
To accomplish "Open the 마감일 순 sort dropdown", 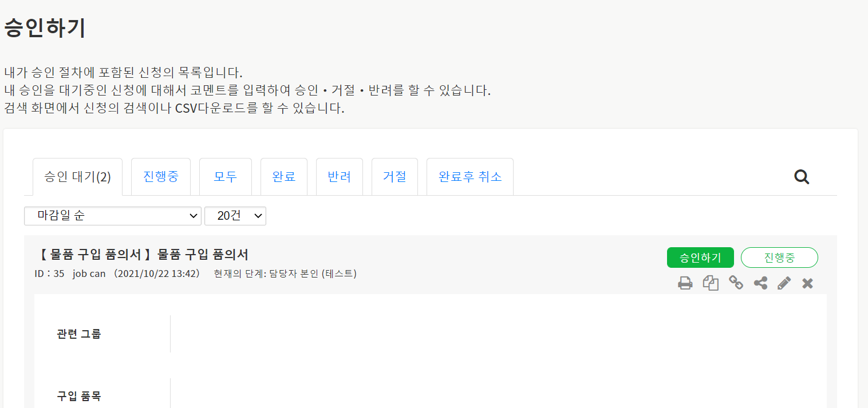I will click(x=113, y=216).
